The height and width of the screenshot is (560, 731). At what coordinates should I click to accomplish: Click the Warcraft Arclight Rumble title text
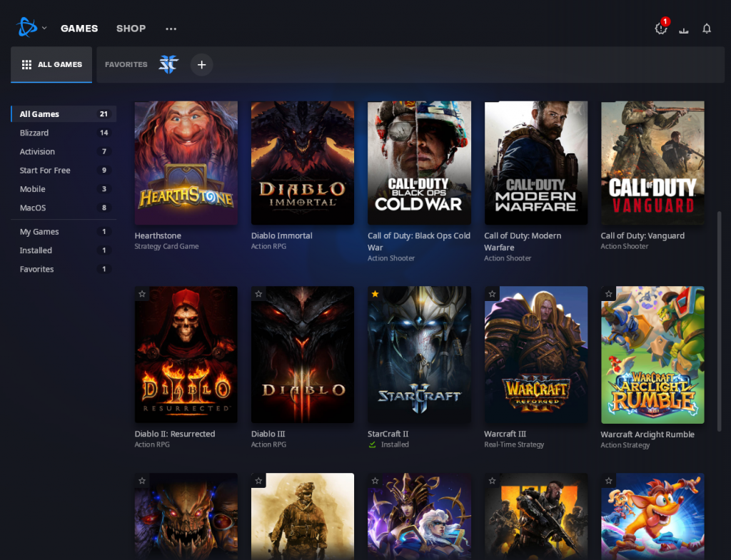coord(647,434)
